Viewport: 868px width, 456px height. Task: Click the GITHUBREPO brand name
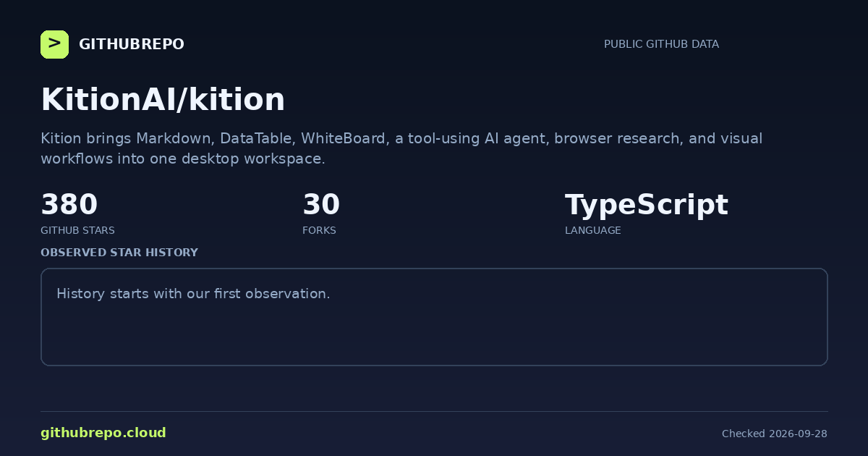click(x=132, y=44)
